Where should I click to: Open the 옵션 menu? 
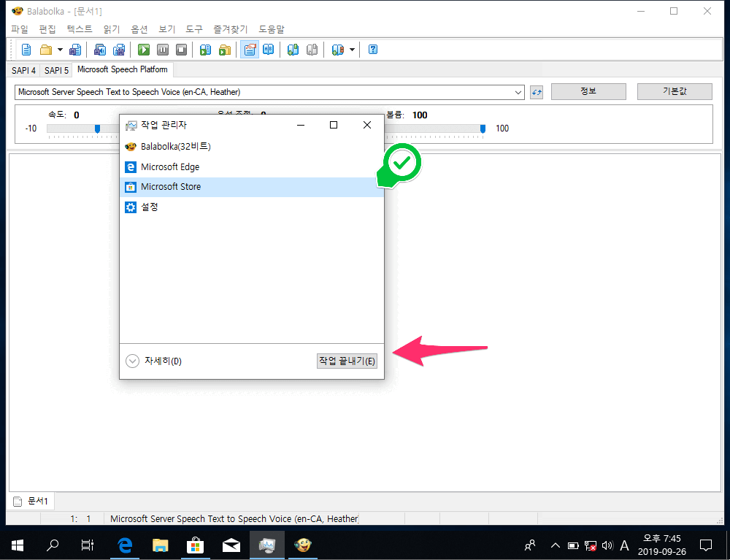(x=139, y=29)
